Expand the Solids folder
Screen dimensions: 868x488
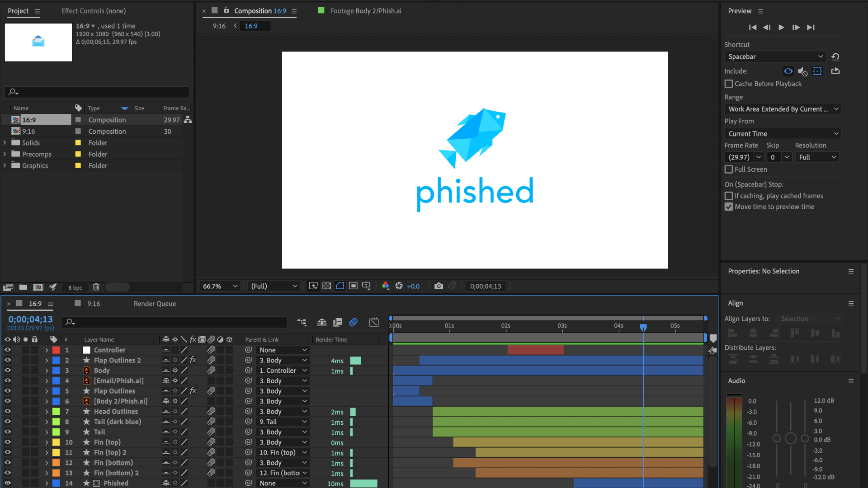click(5, 143)
